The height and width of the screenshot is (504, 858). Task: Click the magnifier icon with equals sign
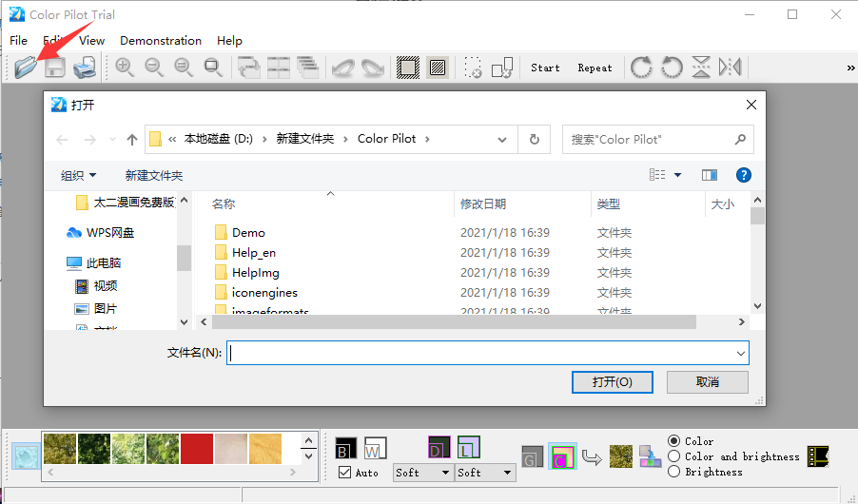tap(184, 68)
